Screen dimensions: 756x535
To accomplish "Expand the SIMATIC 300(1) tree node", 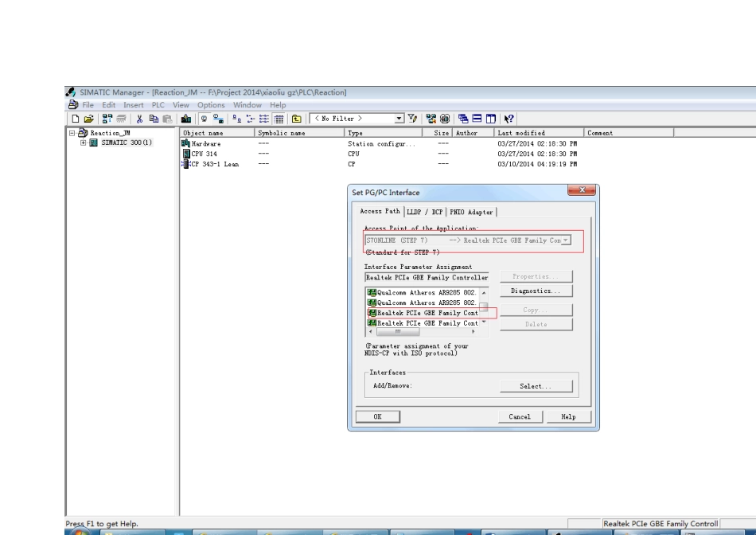I will (84, 143).
